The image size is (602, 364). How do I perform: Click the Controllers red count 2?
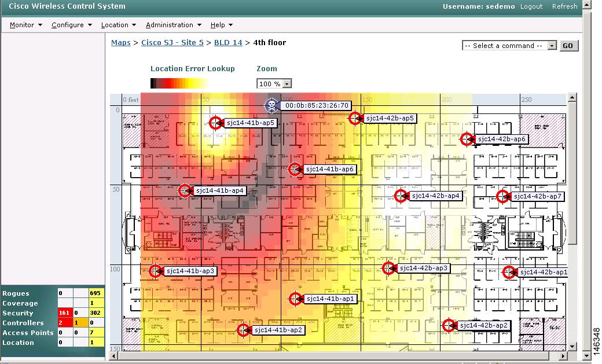[x=65, y=323]
